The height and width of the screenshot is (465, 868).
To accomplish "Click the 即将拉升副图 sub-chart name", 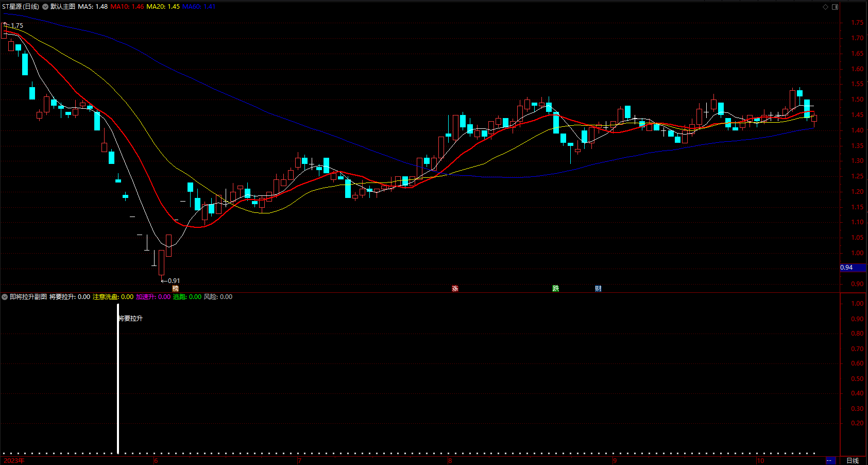I will [28, 297].
